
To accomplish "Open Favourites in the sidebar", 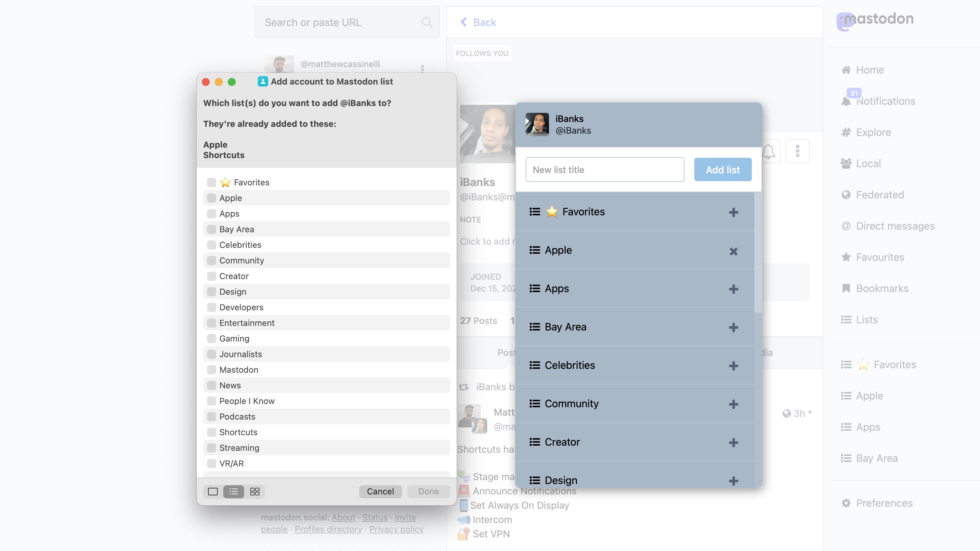I will coord(872,257).
